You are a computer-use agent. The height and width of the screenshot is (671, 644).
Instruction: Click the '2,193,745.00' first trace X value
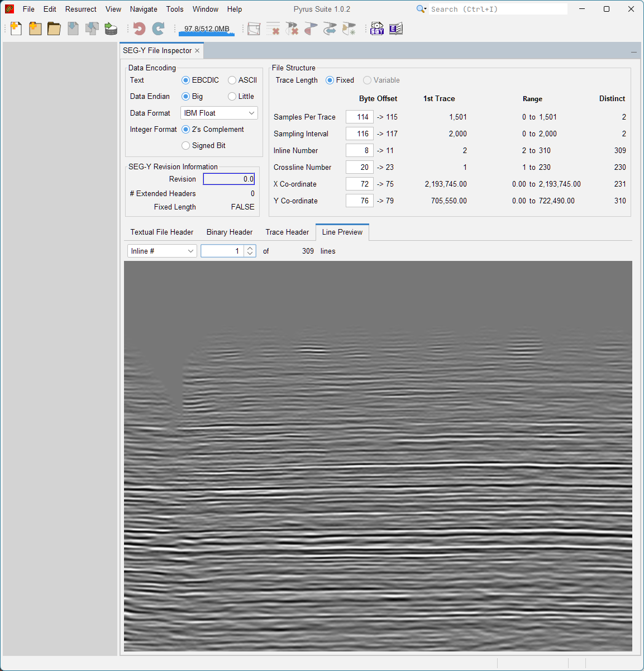click(446, 184)
